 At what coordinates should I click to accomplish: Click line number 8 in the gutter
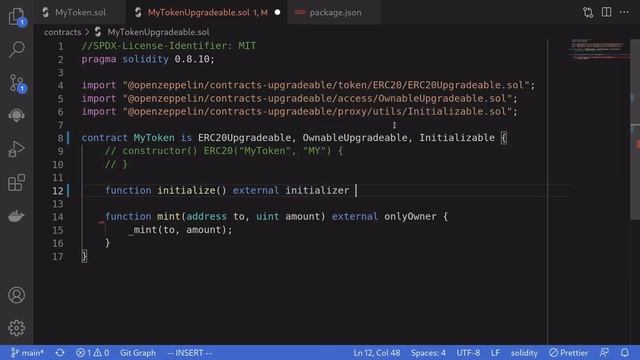(x=60, y=138)
